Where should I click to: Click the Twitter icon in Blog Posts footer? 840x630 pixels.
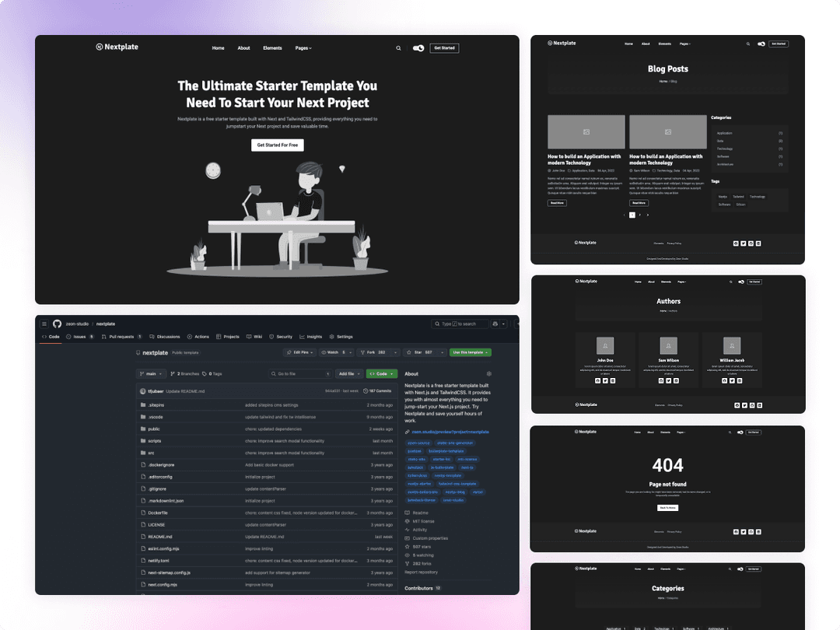(743, 243)
